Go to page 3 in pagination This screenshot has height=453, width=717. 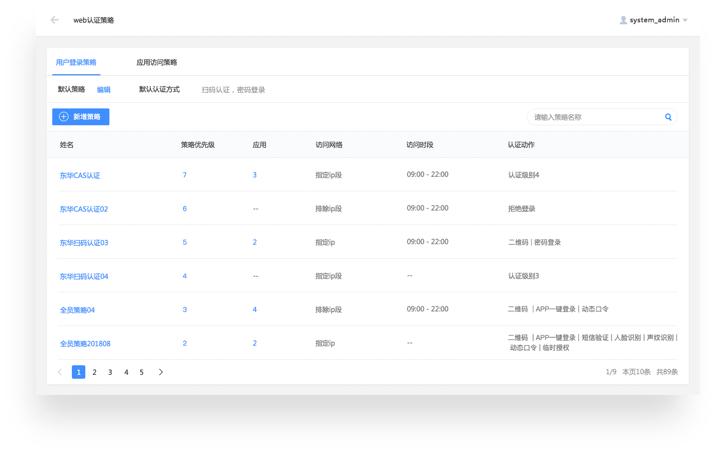click(110, 372)
